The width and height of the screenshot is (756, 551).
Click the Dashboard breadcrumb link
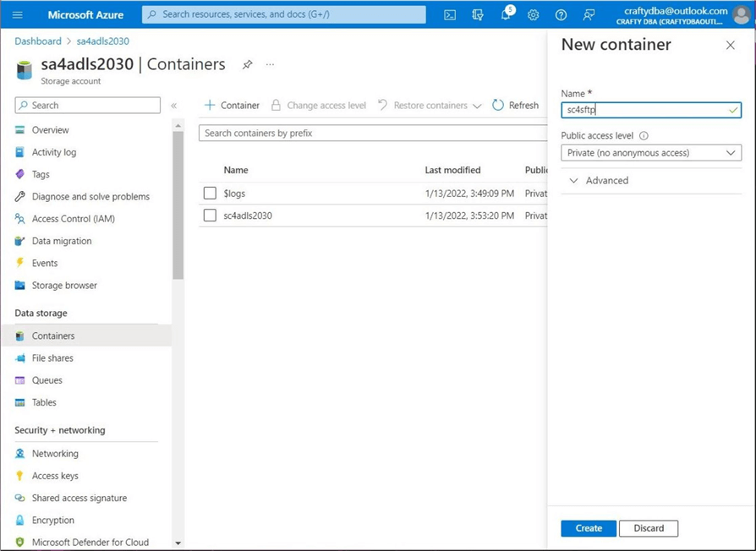tap(38, 41)
